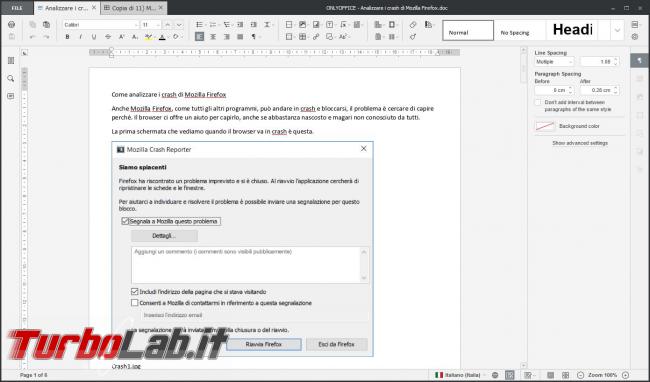Click the Background color swatch
The image size is (650, 382).
545,126
